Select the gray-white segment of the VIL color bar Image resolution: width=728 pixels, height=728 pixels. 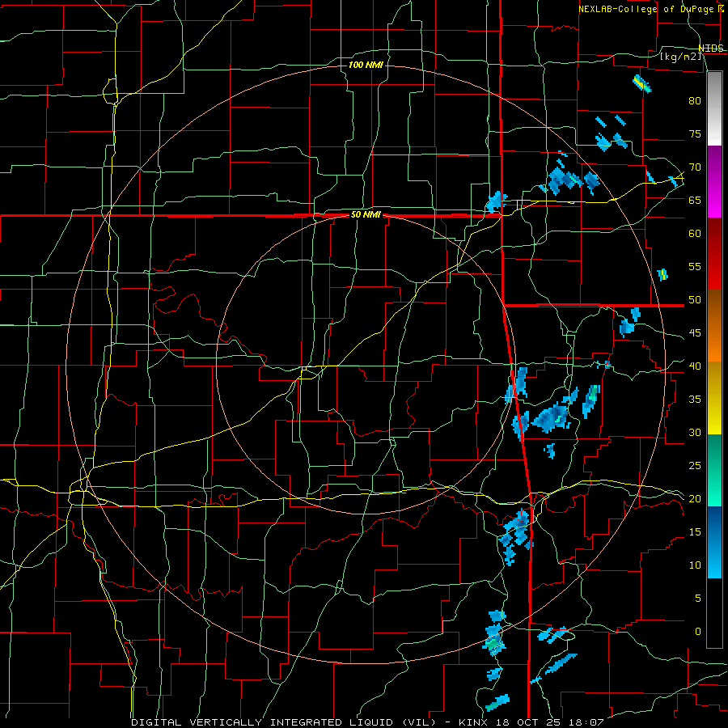(x=714, y=108)
